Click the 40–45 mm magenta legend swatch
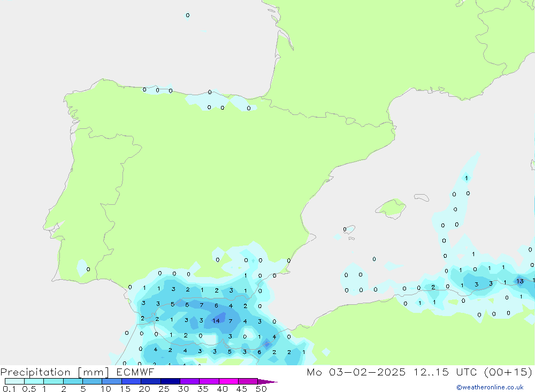 pos(228,381)
